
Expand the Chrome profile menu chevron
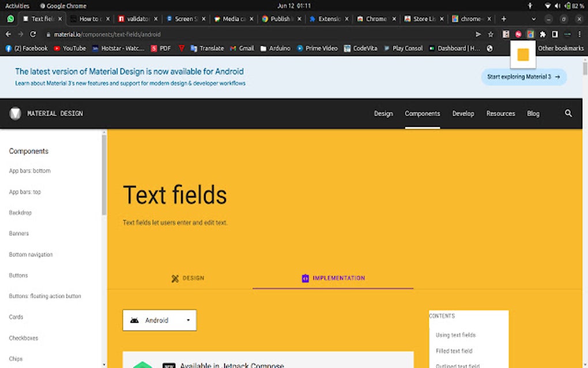point(533,19)
